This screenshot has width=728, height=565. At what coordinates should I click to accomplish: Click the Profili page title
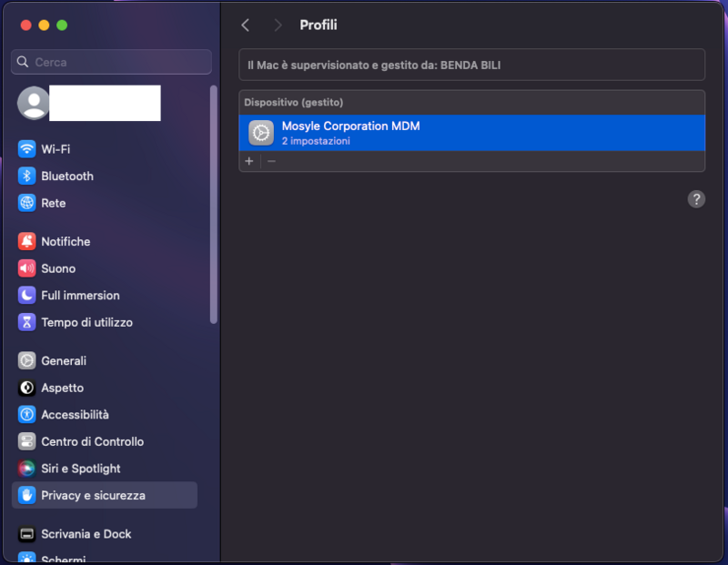(x=318, y=25)
